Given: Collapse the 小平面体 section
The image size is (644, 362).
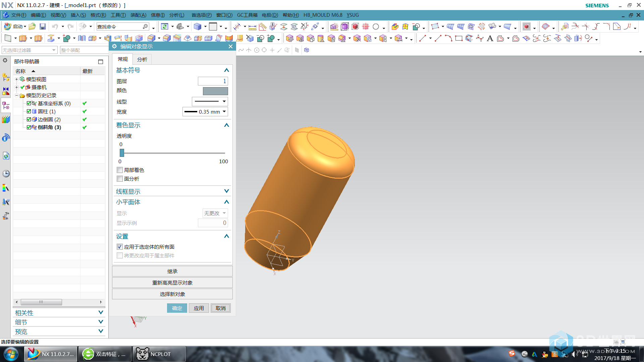Looking at the screenshot, I should click(x=226, y=202).
